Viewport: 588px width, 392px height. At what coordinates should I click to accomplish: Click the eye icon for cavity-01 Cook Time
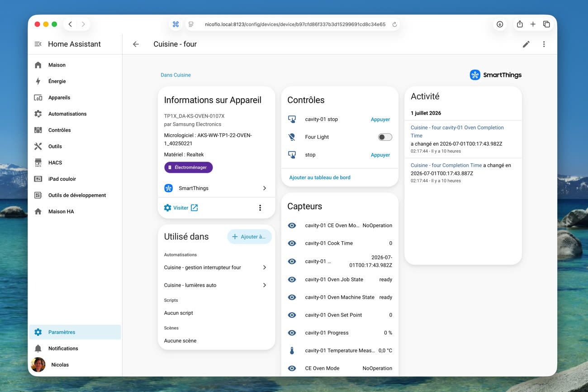(x=292, y=243)
